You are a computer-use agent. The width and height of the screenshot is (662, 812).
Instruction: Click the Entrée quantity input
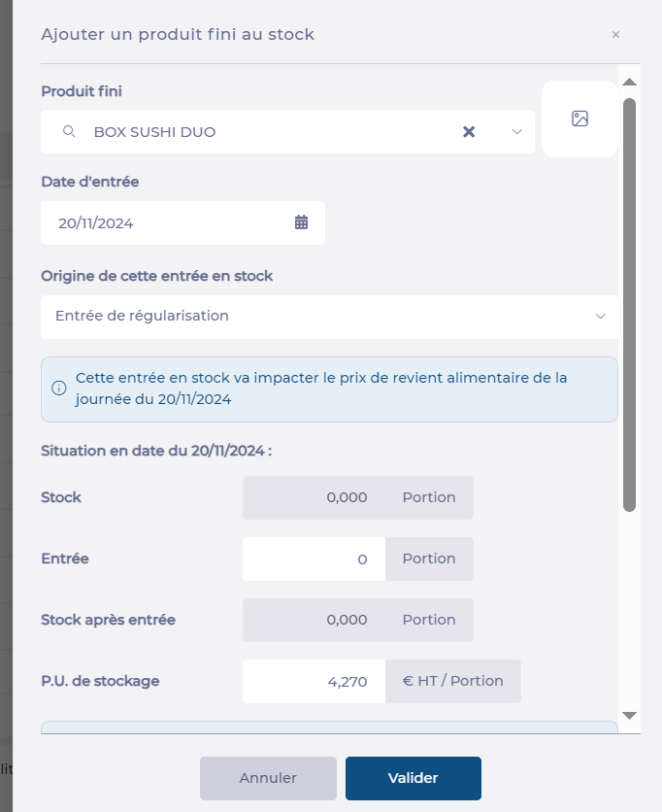pos(314,559)
